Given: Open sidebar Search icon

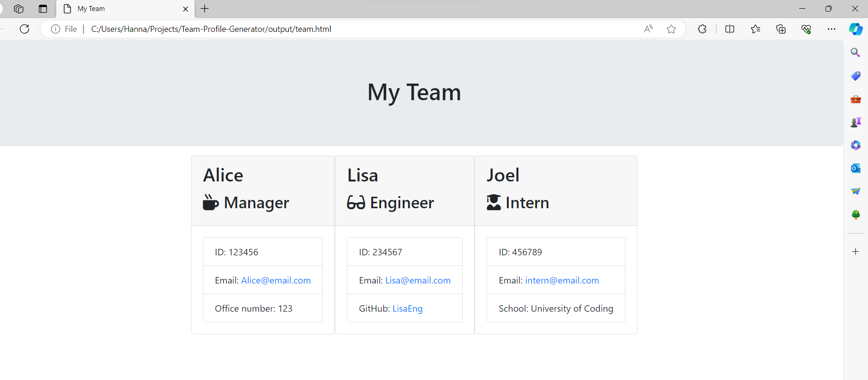Looking at the screenshot, I should point(856,53).
